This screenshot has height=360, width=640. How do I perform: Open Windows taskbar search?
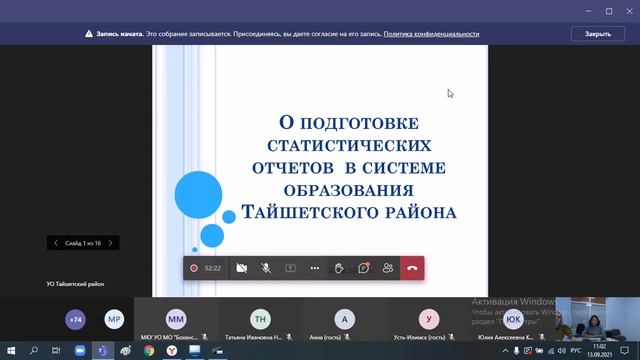pos(34,351)
